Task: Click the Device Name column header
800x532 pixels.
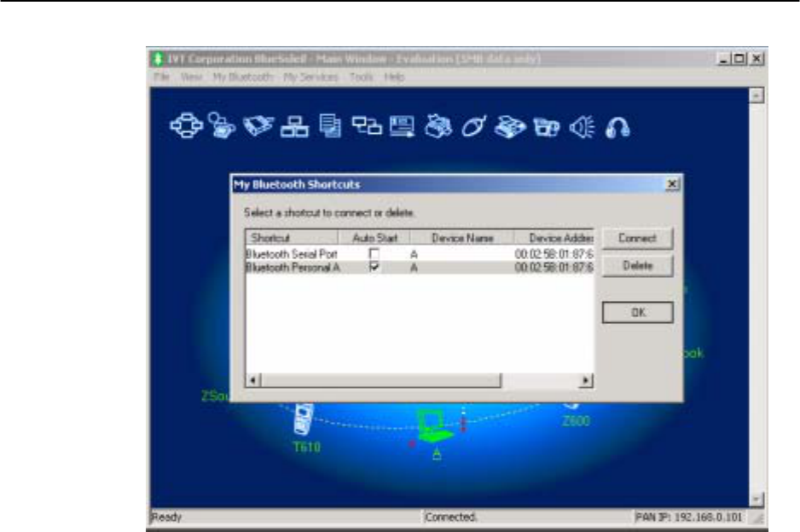Action: click(x=462, y=238)
